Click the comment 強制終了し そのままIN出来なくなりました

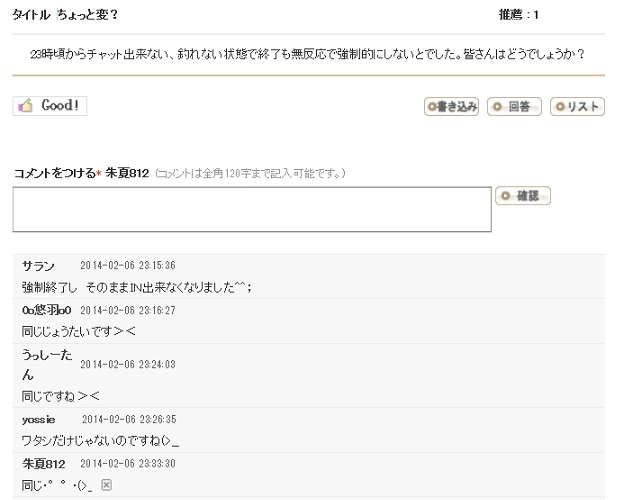(135, 287)
